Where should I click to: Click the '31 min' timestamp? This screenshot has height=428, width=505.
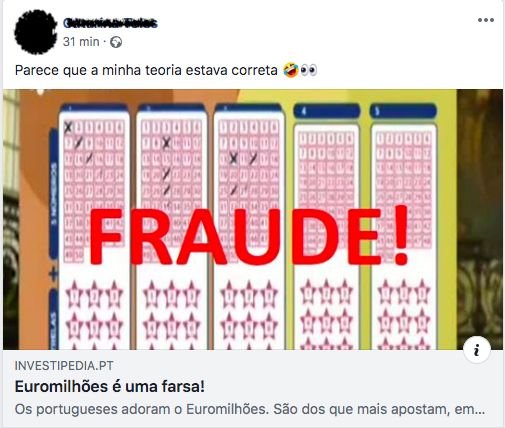pos(81,42)
